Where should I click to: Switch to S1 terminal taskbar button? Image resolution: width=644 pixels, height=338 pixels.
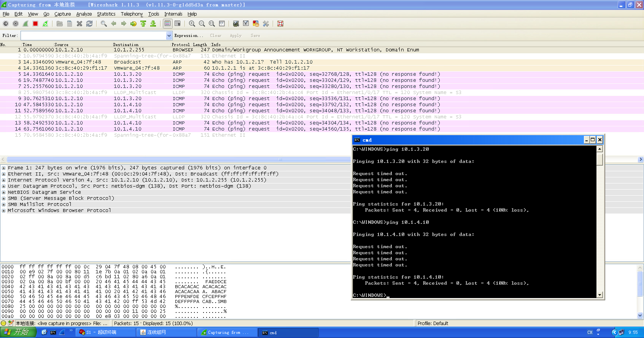click(105, 332)
